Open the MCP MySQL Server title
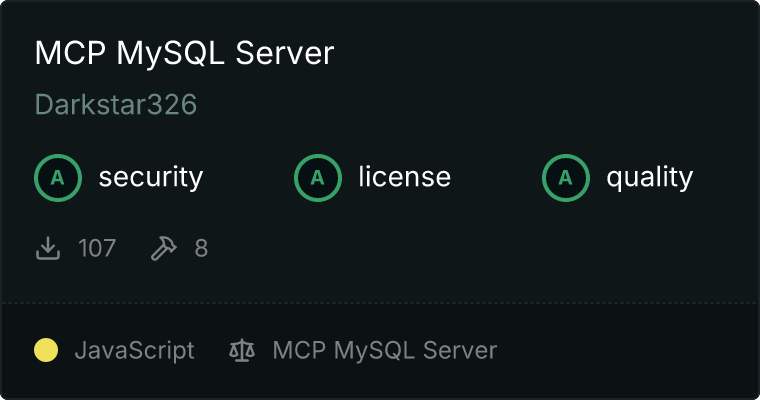This screenshot has height=400, width=760. point(184,54)
